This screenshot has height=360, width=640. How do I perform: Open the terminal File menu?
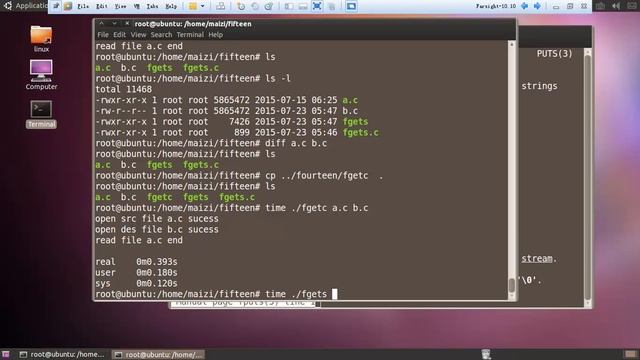pos(103,35)
